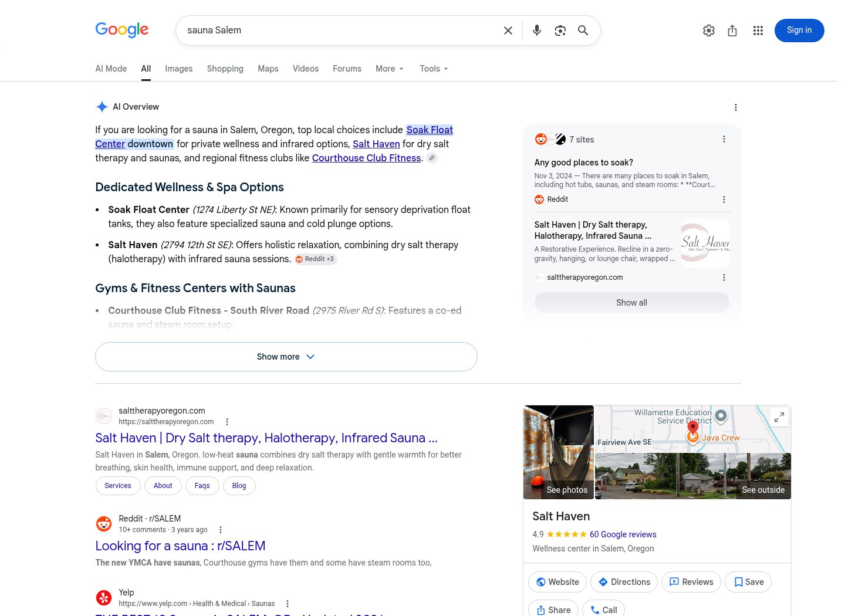Open the 7 sites panel options menu

click(724, 139)
